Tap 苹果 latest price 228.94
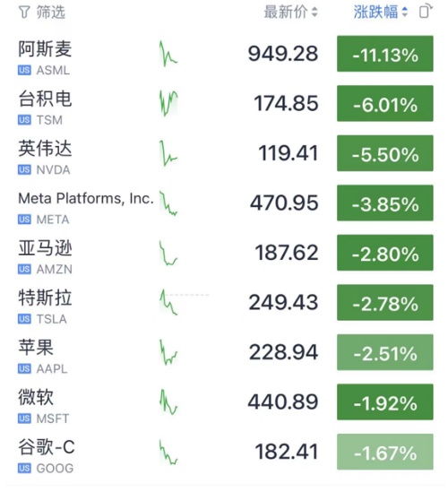 (284, 352)
